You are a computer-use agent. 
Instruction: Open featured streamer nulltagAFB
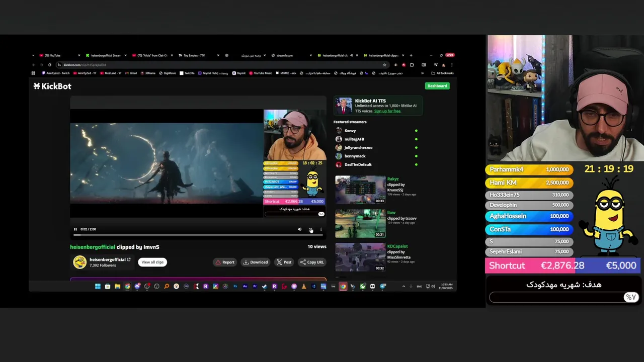coord(377,139)
